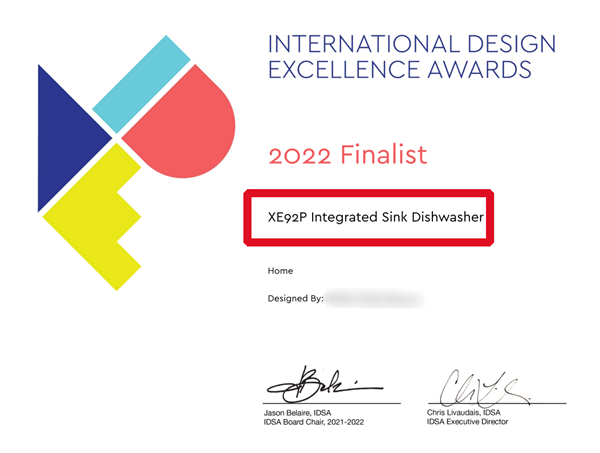Click the Excellence Awards title line

pos(400,69)
